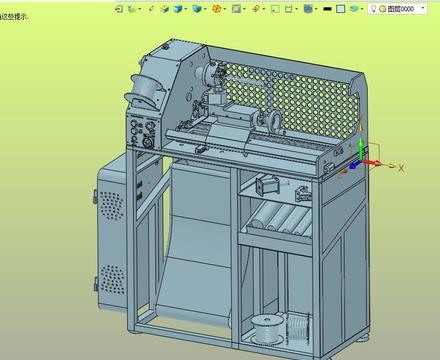This screenshot has height=360, width=440.
Task: Click the teal layered plane icon
Action: 354,9
